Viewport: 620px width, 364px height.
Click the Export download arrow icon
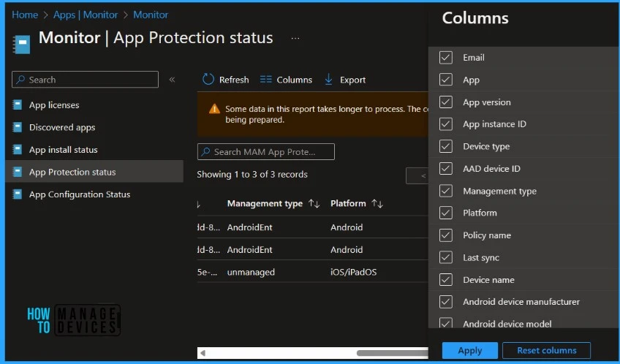pos(328,80)
